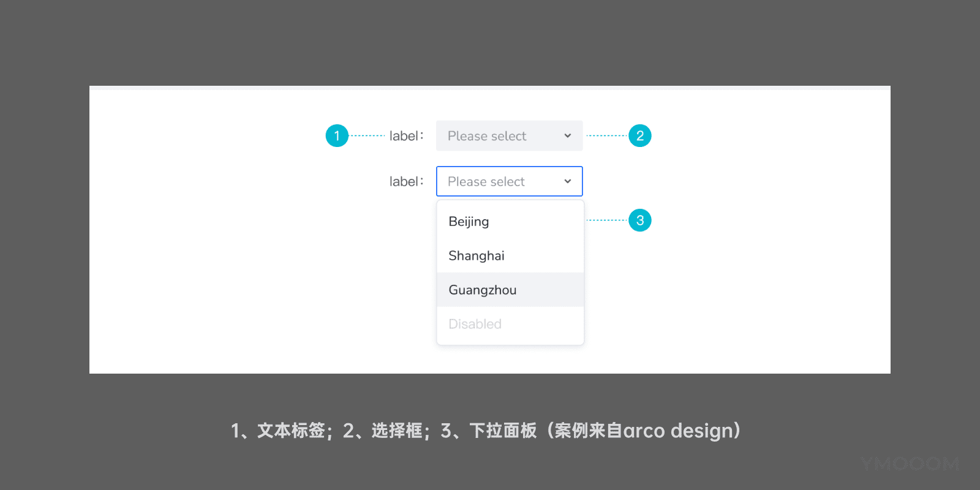Screen dimensions: 980x490
Task: Click the 'label:' text beside the grey select
Action: 406,136
